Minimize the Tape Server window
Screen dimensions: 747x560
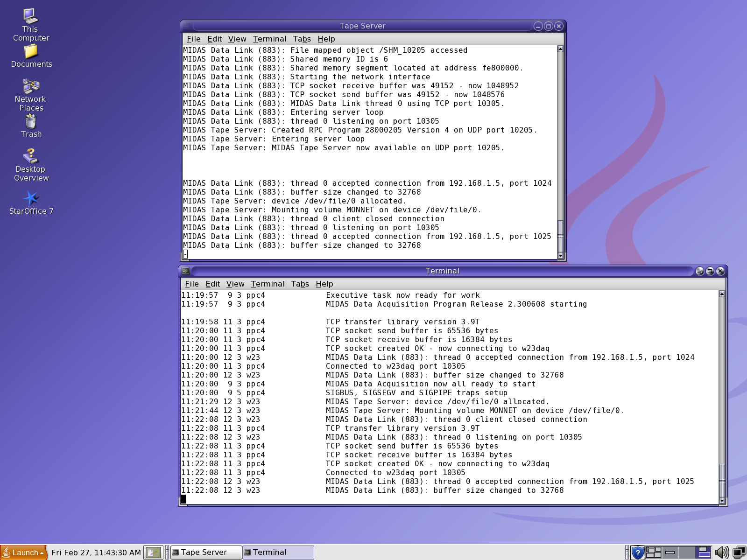pyautogui.click(x=538, y=26)
